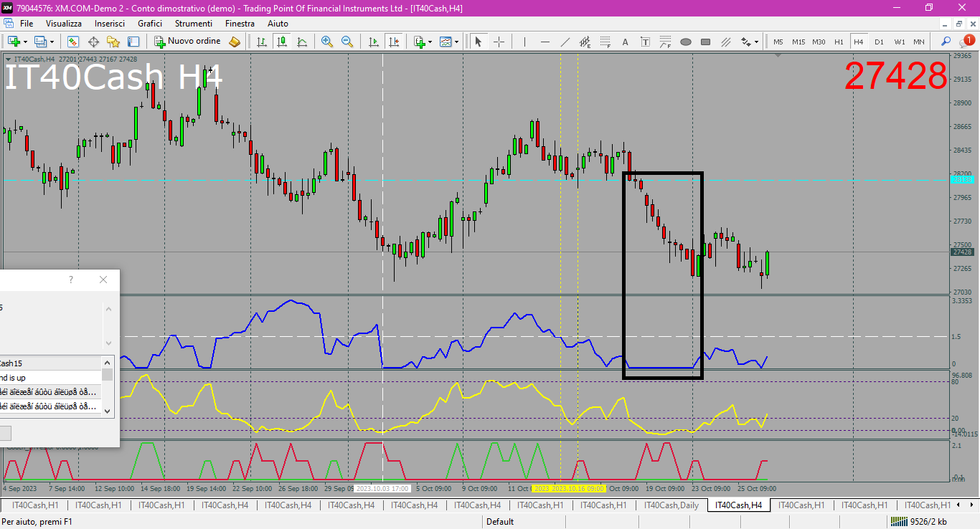980x529 pixels.
Task: Switch chart to line chart
Action: click(302, 42)
